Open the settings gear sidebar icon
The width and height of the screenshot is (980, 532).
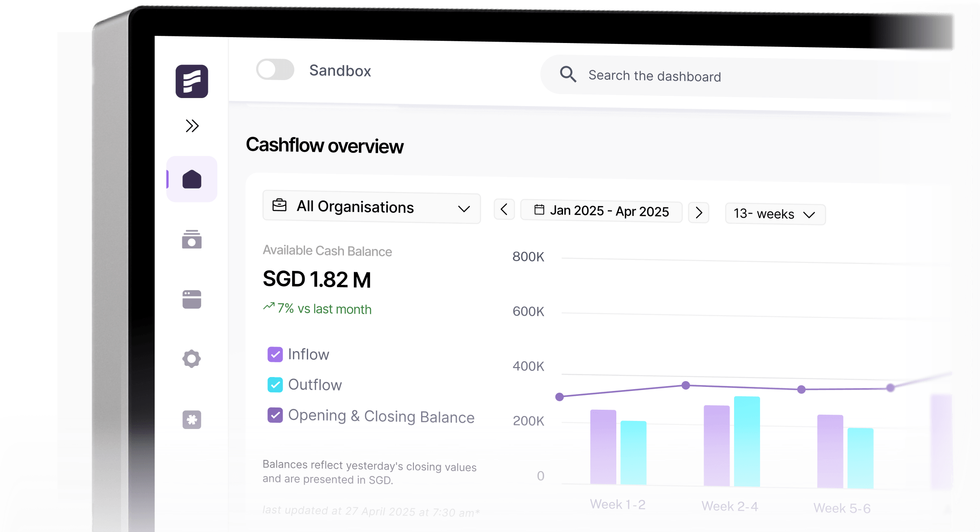tap(192, 359)
